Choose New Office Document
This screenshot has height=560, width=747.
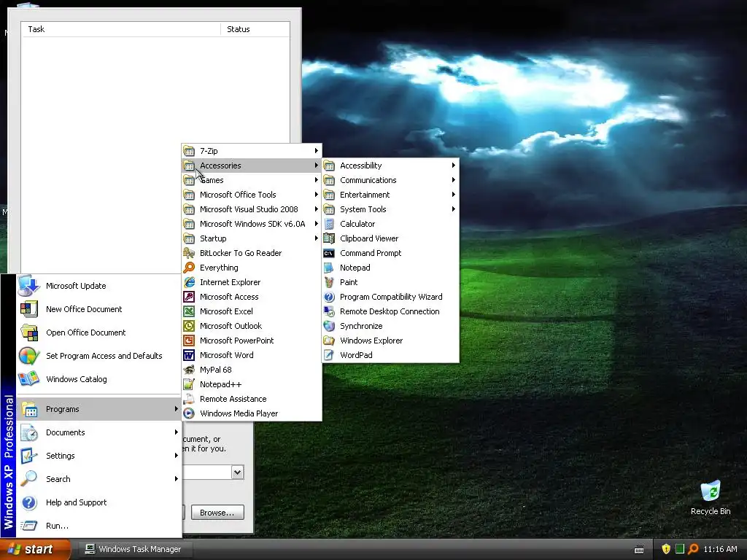[99, 309]
